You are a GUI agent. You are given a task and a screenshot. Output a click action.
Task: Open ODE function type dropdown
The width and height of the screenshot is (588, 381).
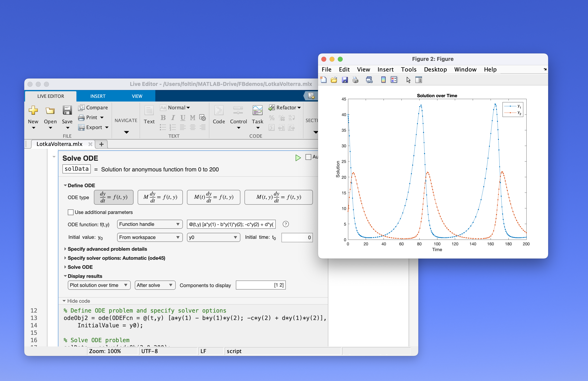[149, 223]
